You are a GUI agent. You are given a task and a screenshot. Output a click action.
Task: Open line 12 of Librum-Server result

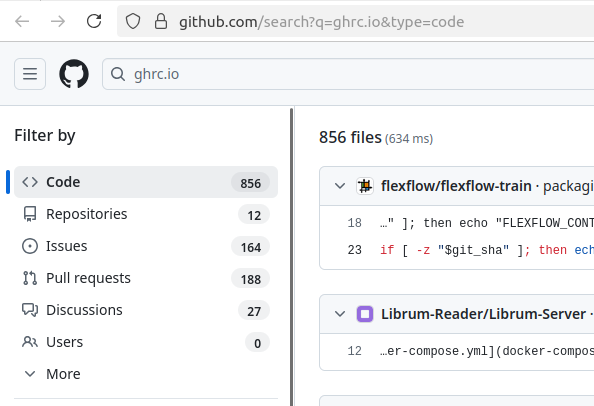355,351
